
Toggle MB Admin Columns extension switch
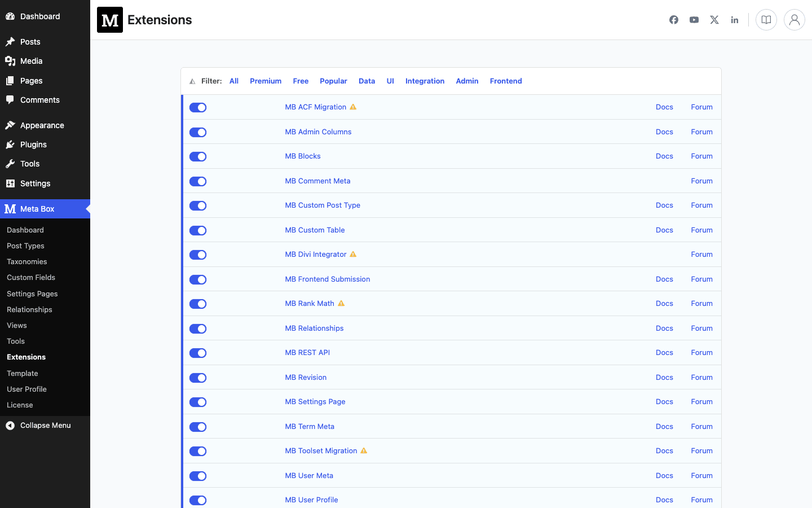coord(198,132)
